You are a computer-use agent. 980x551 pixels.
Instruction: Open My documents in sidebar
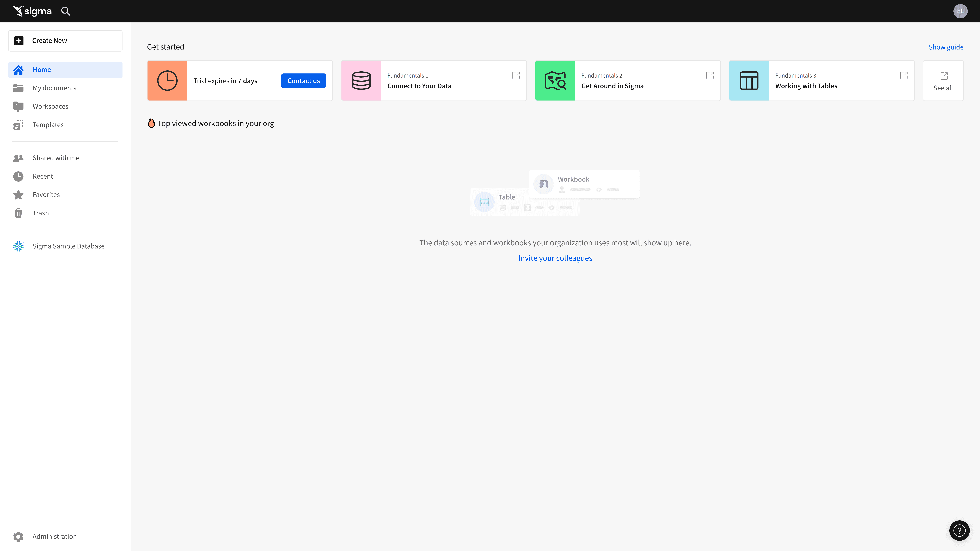tap(65, 88)
